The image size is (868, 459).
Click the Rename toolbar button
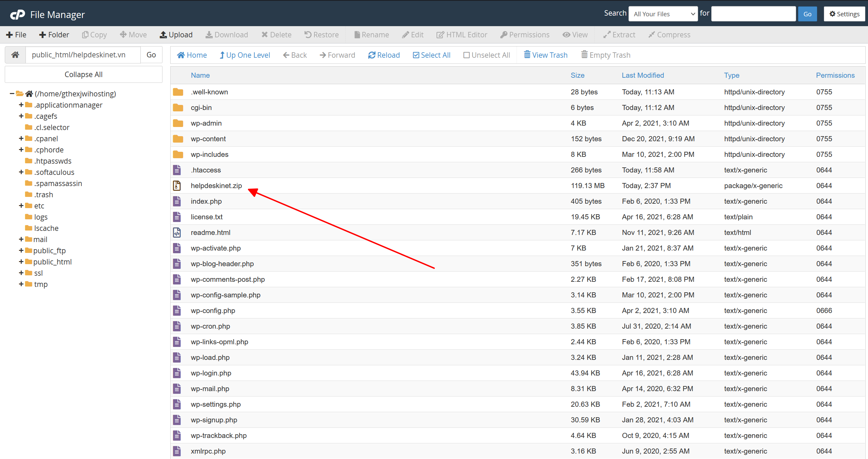pyautogui.click(x=371, y=35)
